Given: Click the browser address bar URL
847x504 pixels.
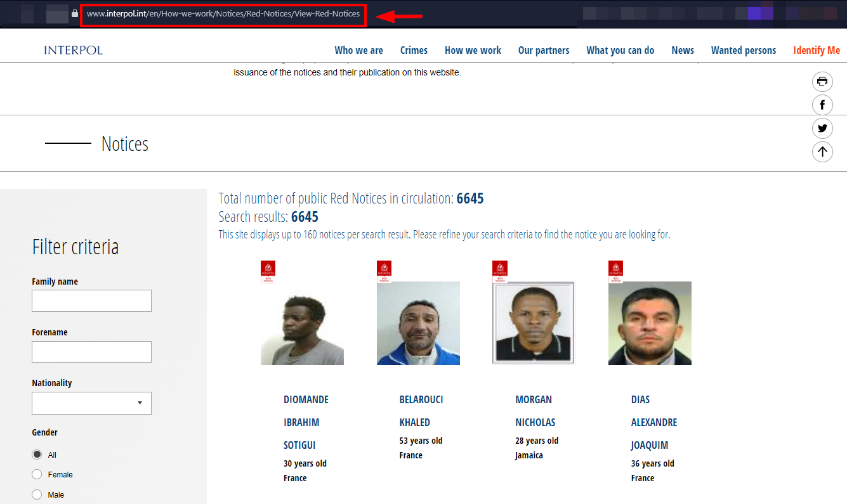Looking at the screenshot, I should point(223,13).
